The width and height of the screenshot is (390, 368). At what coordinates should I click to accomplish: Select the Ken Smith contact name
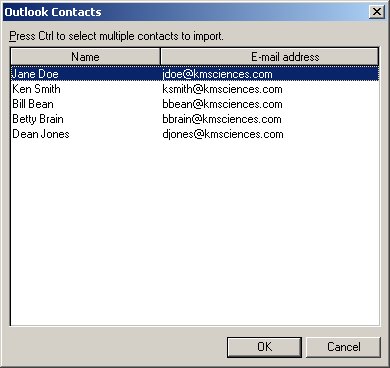(36, 89)
